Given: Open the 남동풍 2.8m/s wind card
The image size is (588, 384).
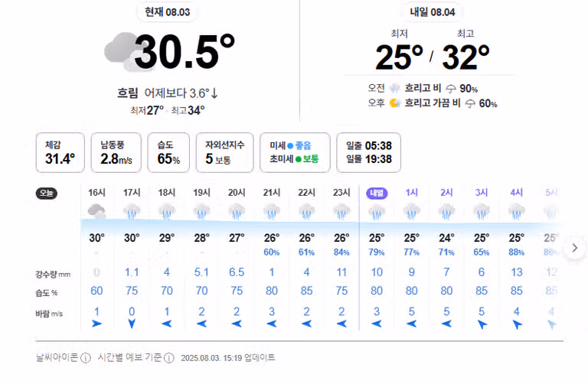Looking at the screenshot, I should click(116, 152).
